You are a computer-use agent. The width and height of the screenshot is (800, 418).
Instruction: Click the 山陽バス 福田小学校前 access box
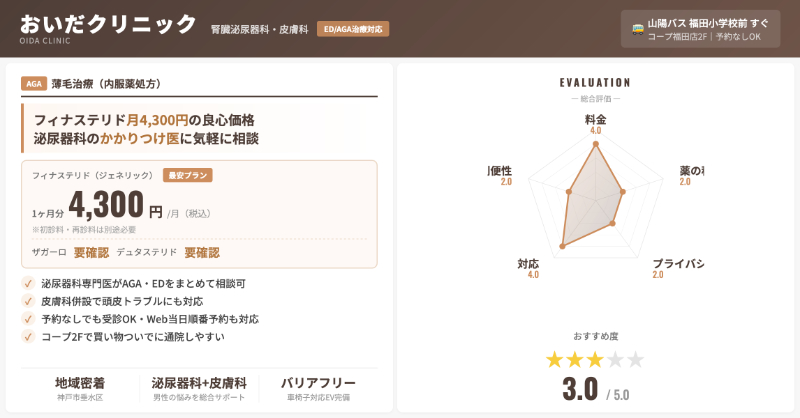705,29
